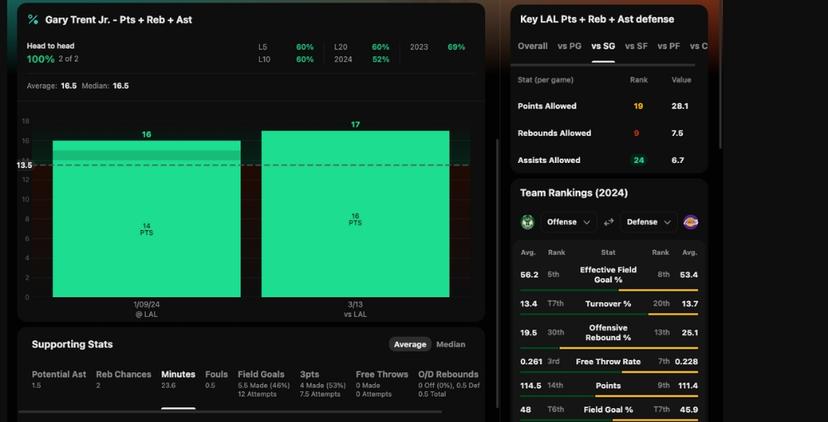
Task: Select the vs SF tab
Action: pos(636,46)
